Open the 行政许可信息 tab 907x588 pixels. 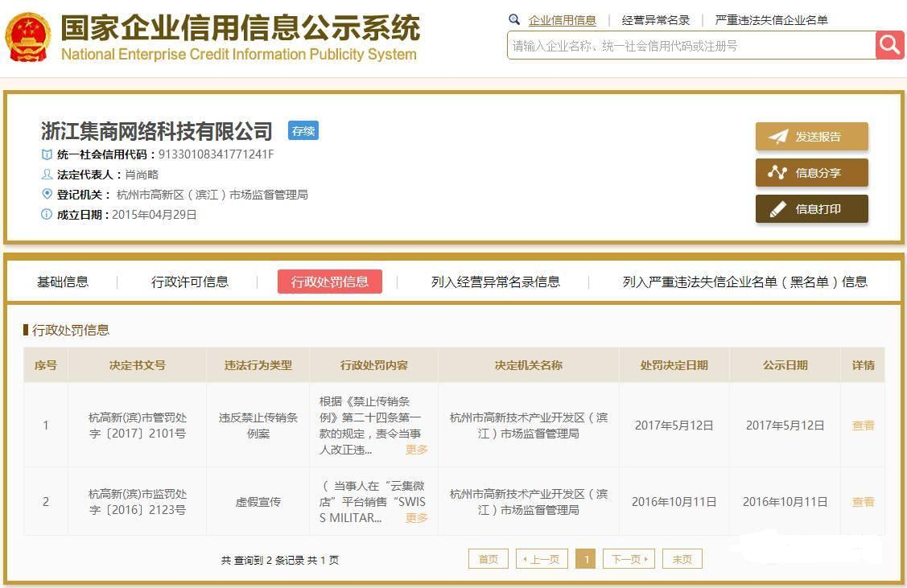pyautogui.click(x=190, y=282)
